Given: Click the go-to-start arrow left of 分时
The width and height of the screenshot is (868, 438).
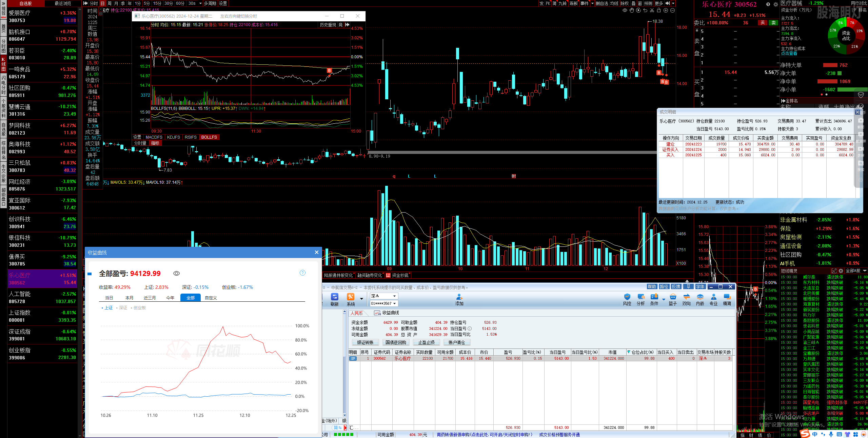Looking at the screenshot, I should [x=85, y=3].
